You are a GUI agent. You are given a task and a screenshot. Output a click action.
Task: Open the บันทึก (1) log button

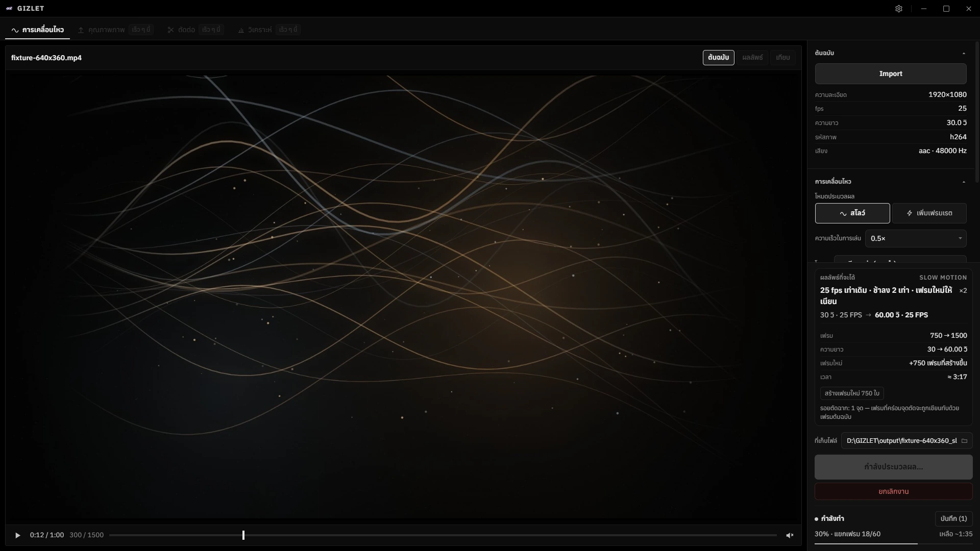click(953, 519)
